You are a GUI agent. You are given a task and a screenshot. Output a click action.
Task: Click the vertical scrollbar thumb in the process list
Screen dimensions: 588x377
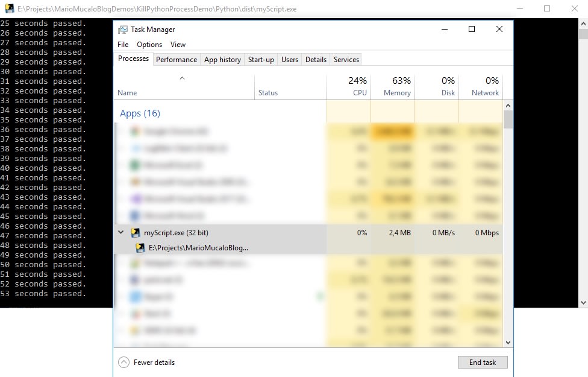click(x=508, y=119)
